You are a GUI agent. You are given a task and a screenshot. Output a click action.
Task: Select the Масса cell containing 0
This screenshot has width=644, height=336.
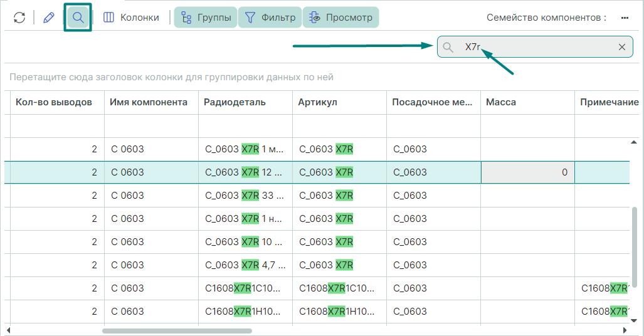[527, 172]
